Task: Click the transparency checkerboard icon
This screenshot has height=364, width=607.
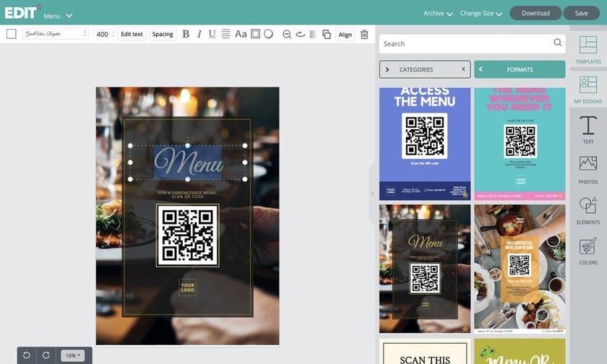Action: [313, 35]
